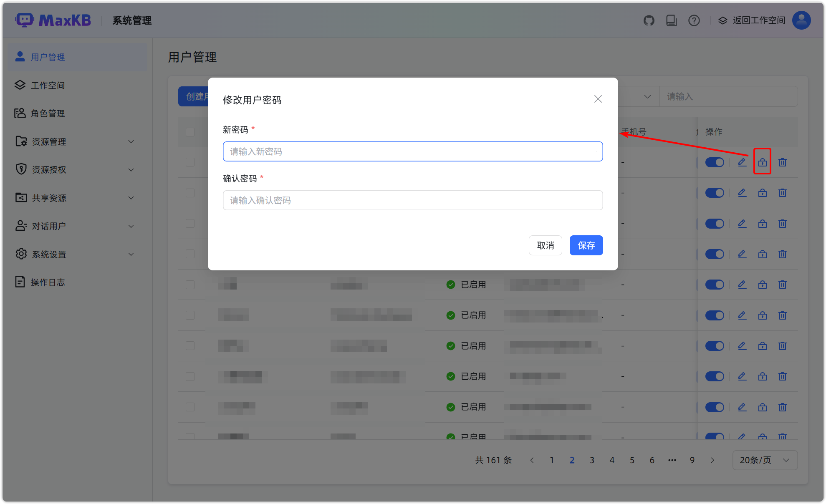Go to page 5 in pagination

click(632, 460)
